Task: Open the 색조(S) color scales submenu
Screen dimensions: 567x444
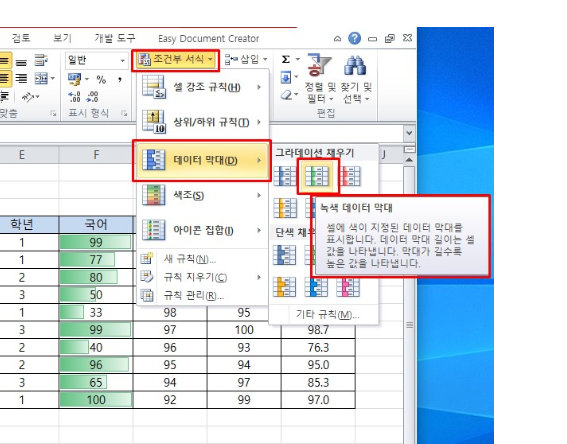Action: (203, 196)
